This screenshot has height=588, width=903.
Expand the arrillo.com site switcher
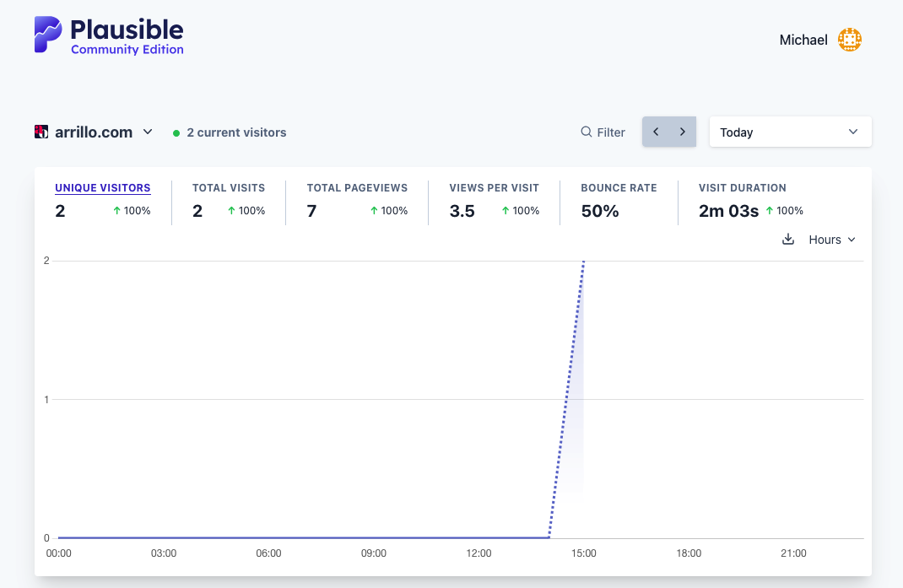[x=148, y=132]
